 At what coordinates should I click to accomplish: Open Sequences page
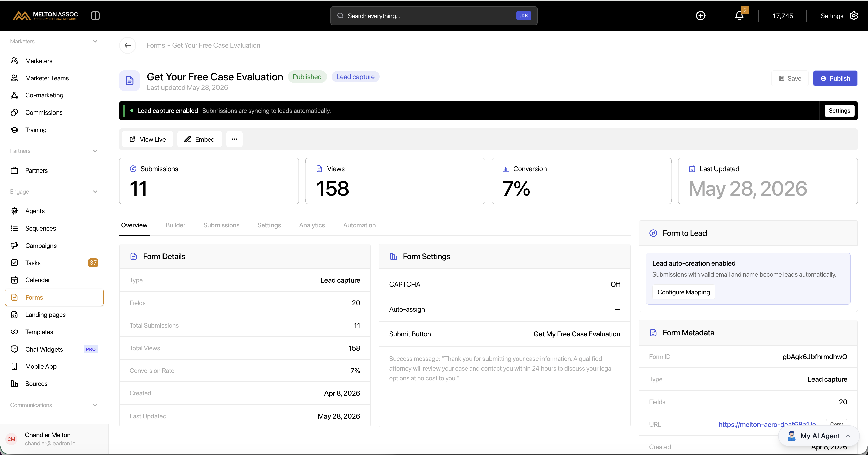[x=55, y=228]
